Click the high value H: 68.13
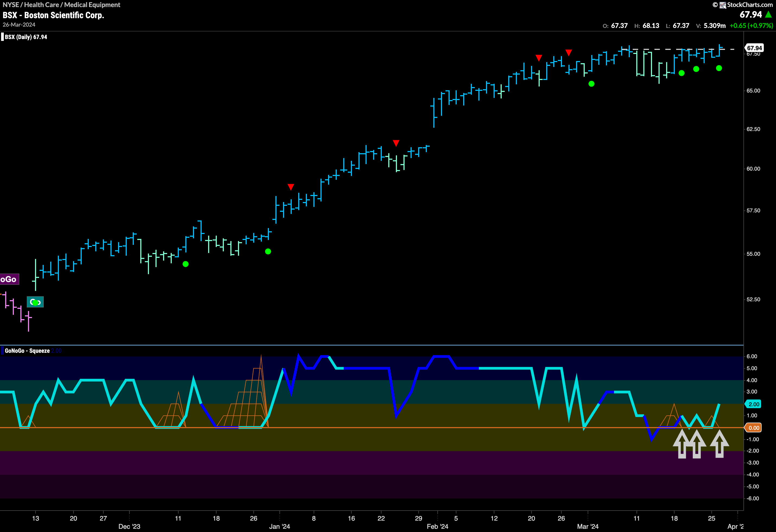 tap(647, 26)
